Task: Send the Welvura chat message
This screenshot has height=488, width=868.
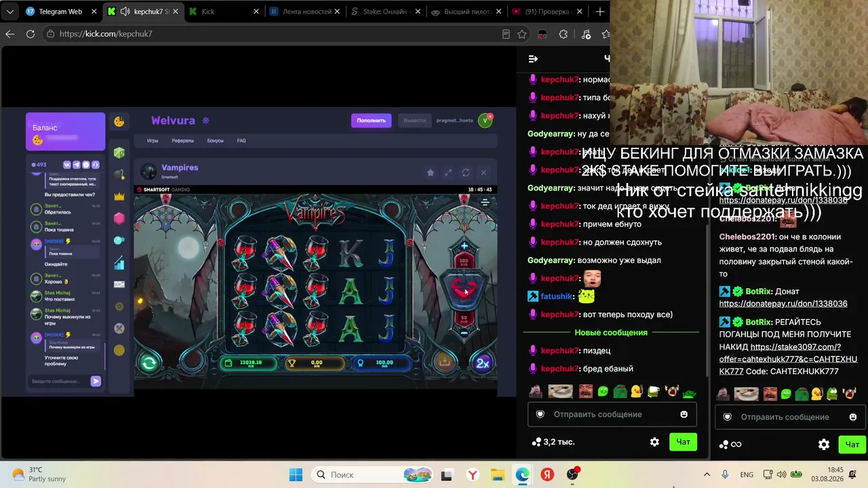Action: [x=96, y=382]
